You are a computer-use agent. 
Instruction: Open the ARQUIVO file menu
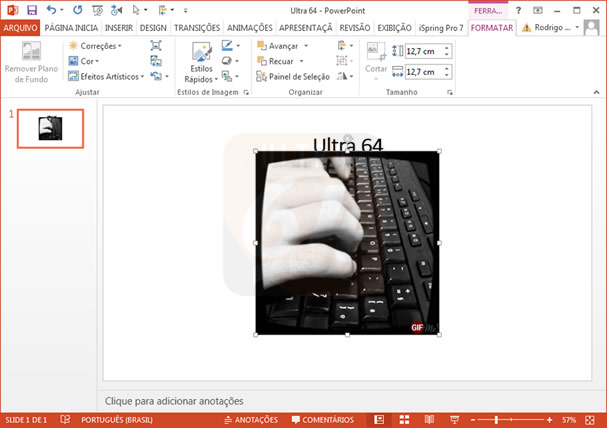(x=20, y=28)
